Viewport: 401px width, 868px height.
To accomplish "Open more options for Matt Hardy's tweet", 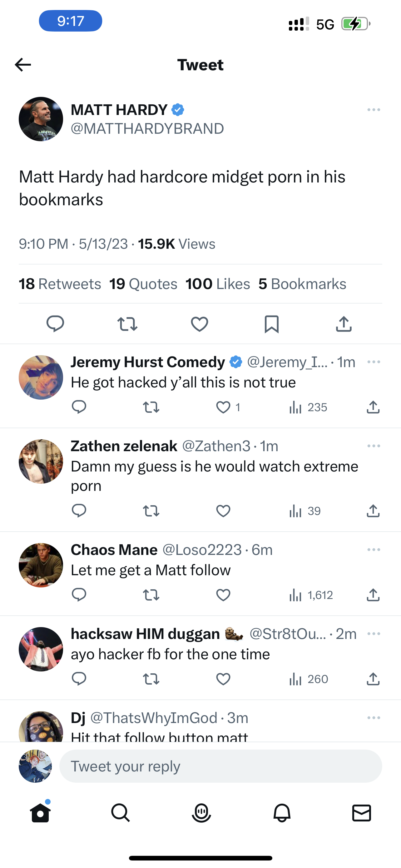I will click(374, 110).
